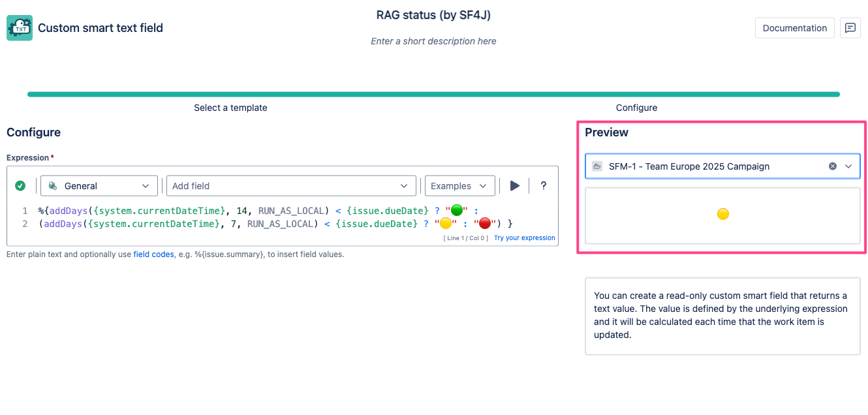Open the feedback comment icon
The image size is (868, 415).
[850, 28]
